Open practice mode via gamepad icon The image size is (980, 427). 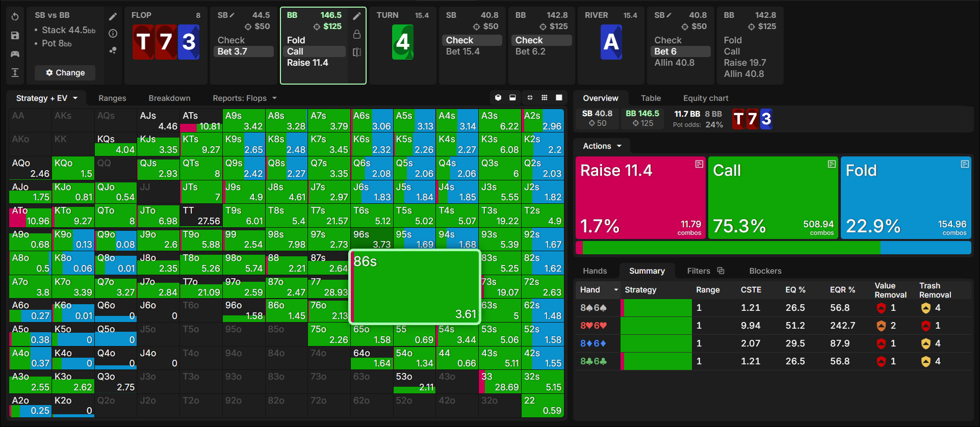[x=15, y=54]
